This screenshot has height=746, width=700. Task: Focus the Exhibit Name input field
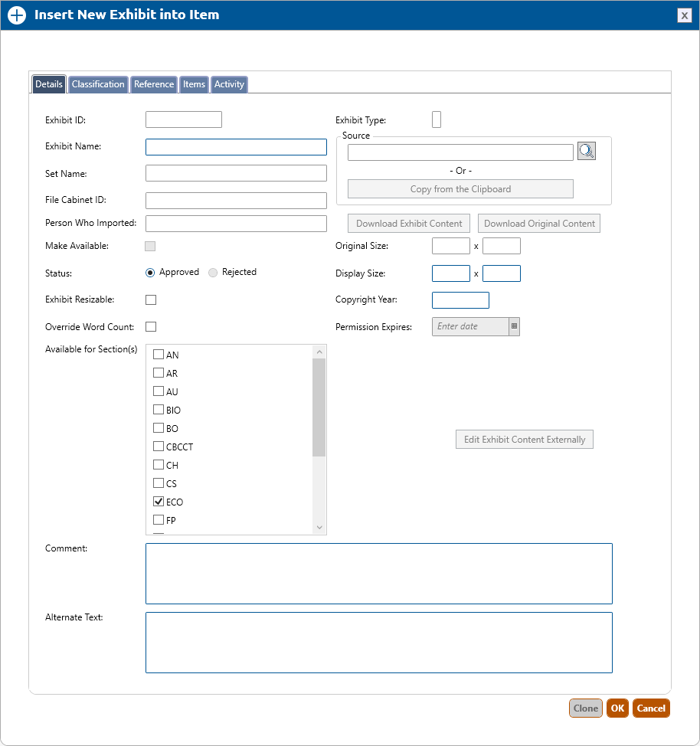point(236,147)
